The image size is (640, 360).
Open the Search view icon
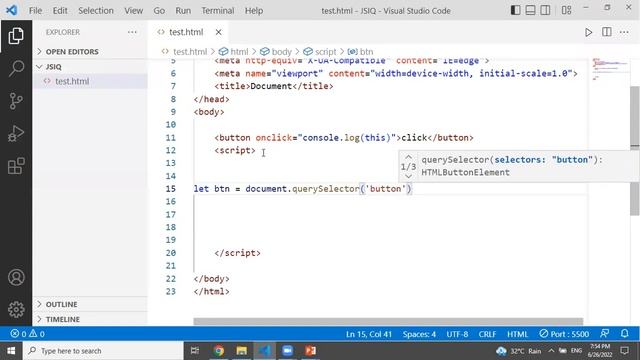point(16,68)
